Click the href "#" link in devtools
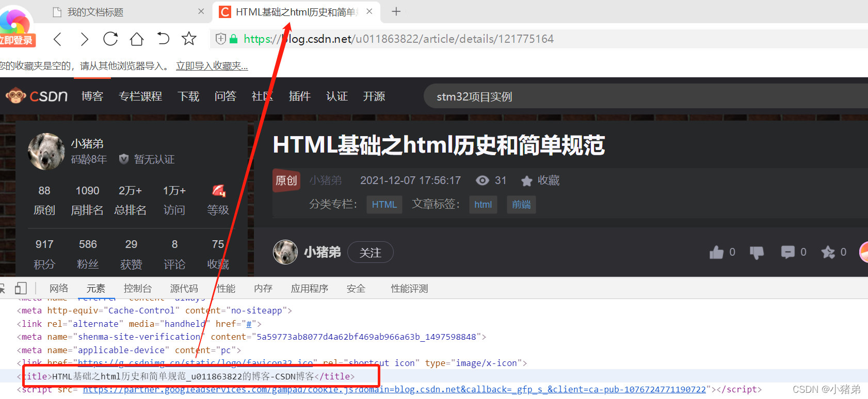The width and height of the screenshot is (868, 399). point(249,324)
